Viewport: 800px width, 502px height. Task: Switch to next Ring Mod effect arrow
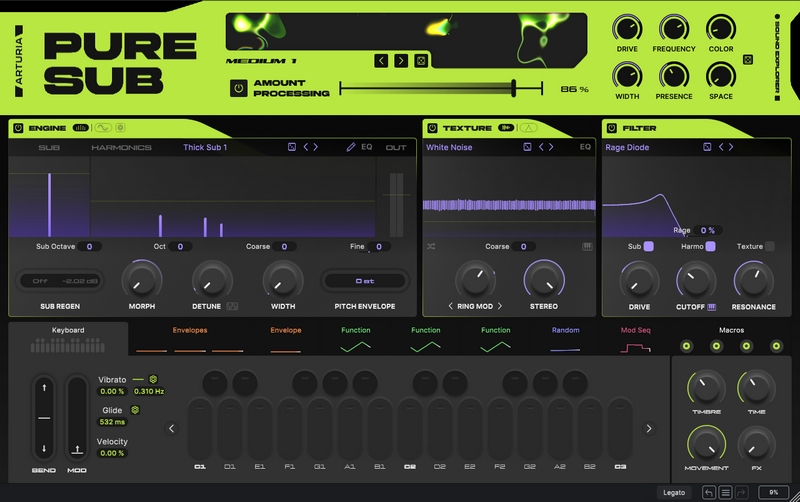[500, 306]
